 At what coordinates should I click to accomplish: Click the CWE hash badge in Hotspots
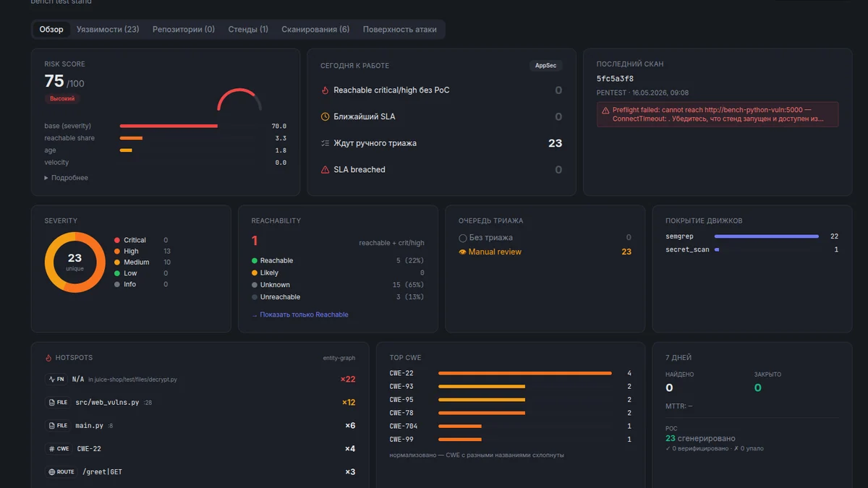tap(58, 449)
